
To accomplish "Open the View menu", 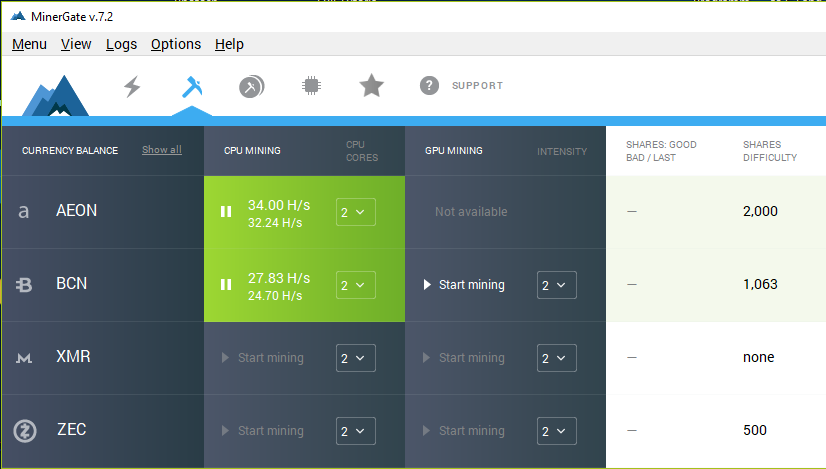I will point(76,44).
